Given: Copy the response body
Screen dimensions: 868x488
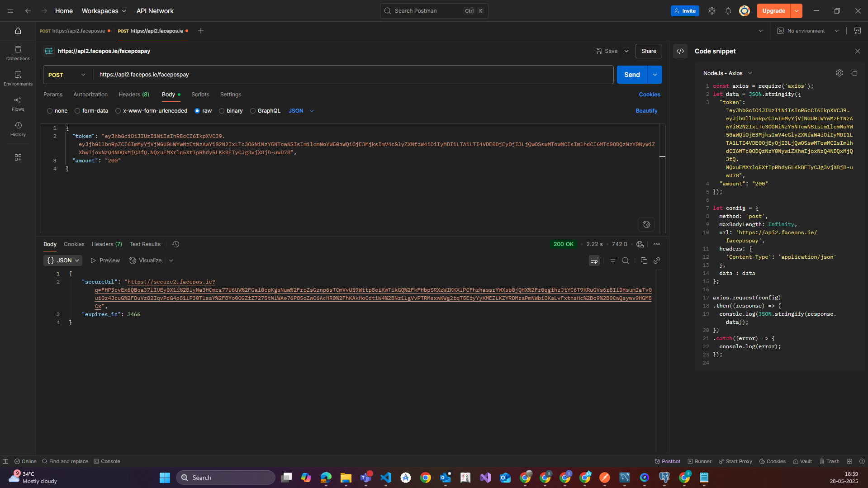Looking at the screenshot, I should point(644,261).
